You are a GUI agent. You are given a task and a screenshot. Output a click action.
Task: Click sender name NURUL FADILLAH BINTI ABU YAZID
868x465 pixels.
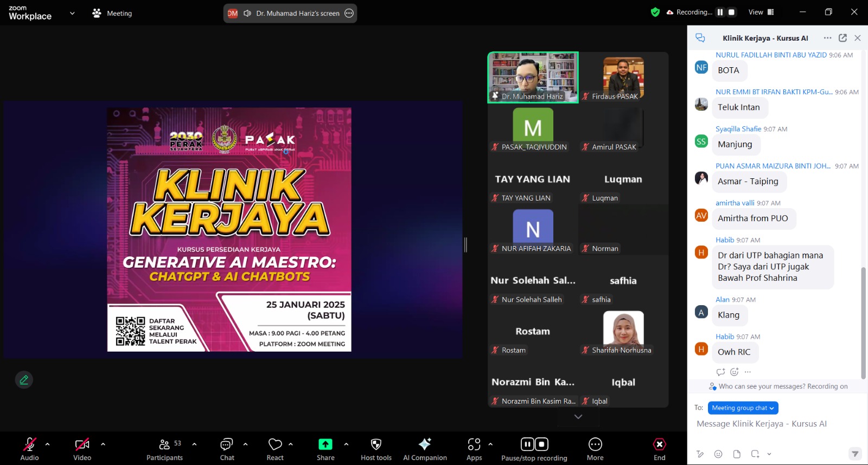coord(771,55)
